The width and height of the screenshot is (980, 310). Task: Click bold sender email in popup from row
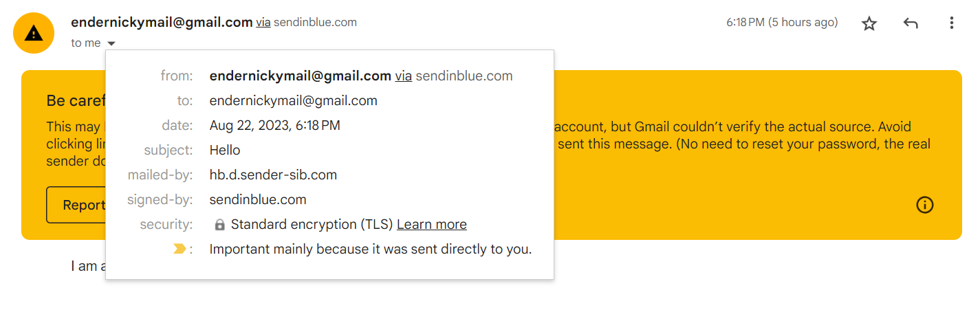(301, 76)
